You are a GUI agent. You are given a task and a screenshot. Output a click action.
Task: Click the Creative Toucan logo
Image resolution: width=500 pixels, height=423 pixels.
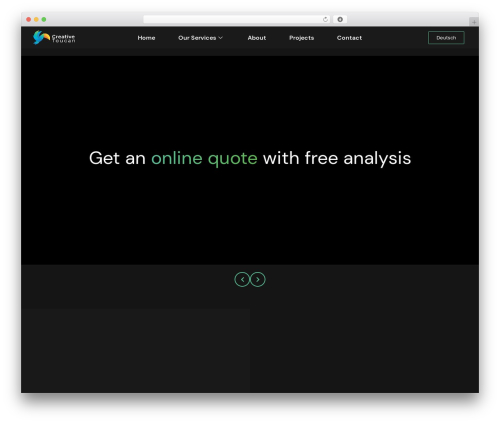(x=54, y=38)
